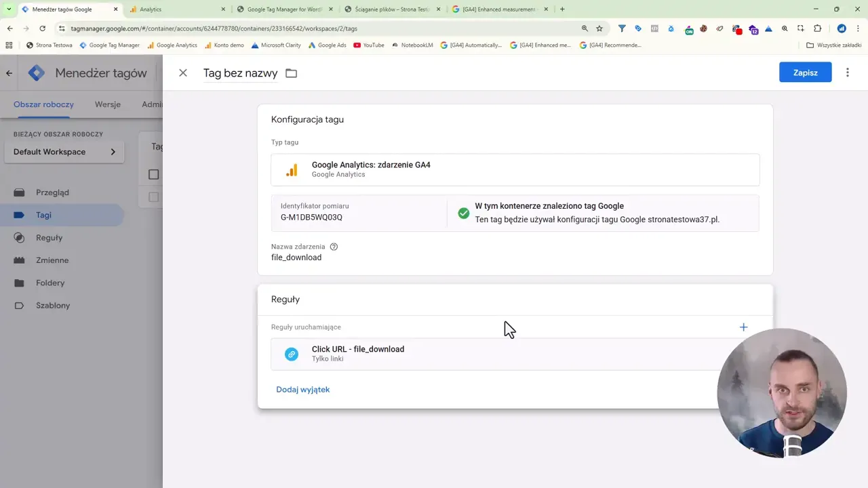Click the Google Analytics: zdarzenie GA4 tag type
868x488 pixels.
(x=515, y=169)
